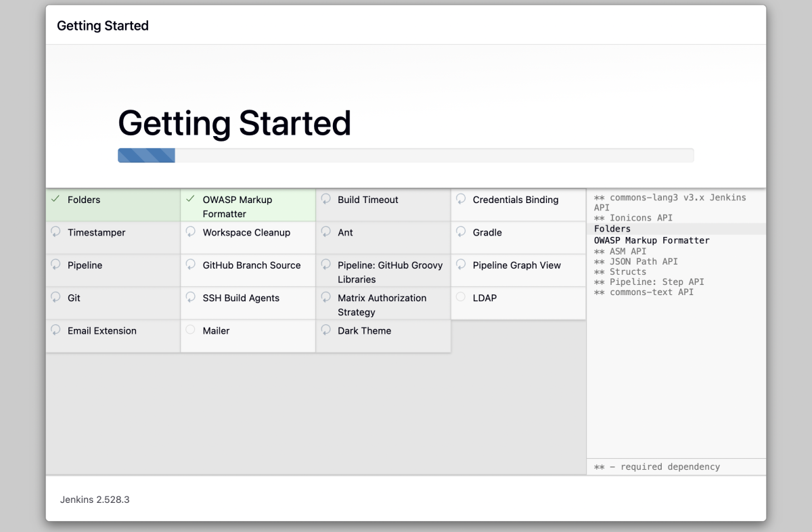Select the Pipeline plugin cell
Screen dimensions: 812x532
(x=112, y=270)
